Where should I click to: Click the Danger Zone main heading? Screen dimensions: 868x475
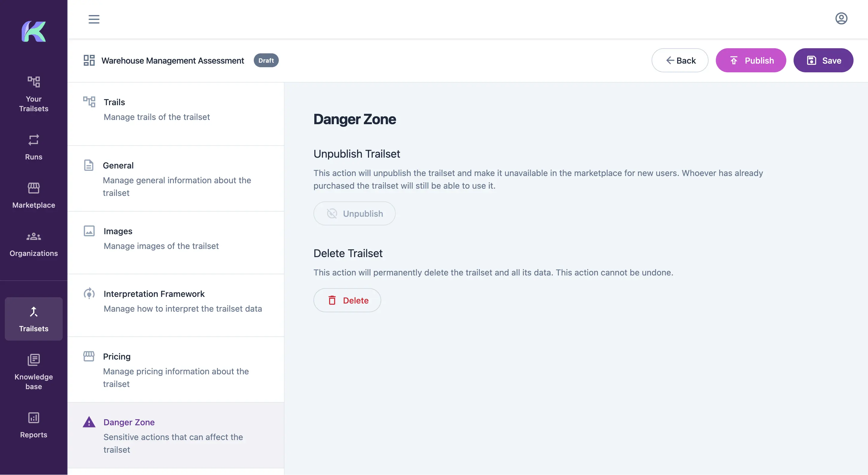coord(354,119)
